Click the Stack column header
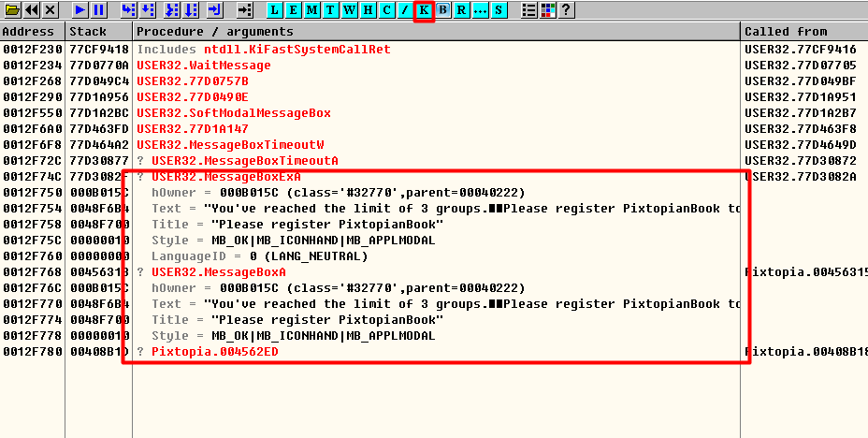The image size is (868, 438). click(x=99, y=32)
